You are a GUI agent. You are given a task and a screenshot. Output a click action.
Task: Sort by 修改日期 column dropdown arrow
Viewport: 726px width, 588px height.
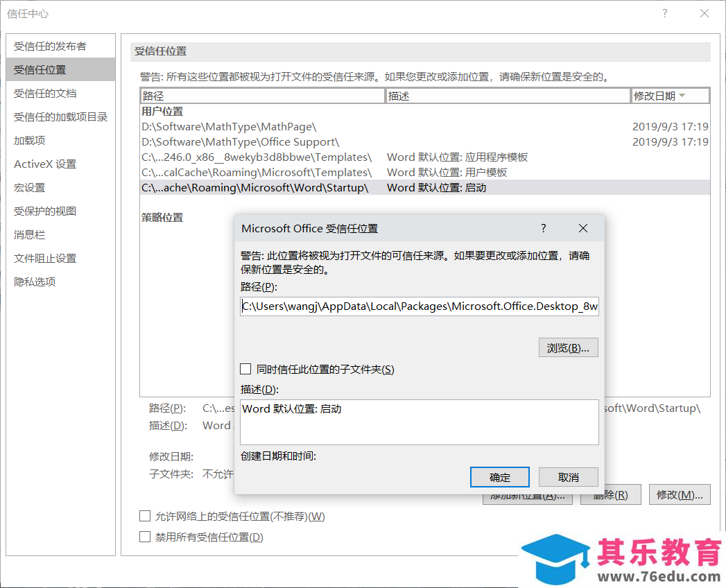coord(682,96)
